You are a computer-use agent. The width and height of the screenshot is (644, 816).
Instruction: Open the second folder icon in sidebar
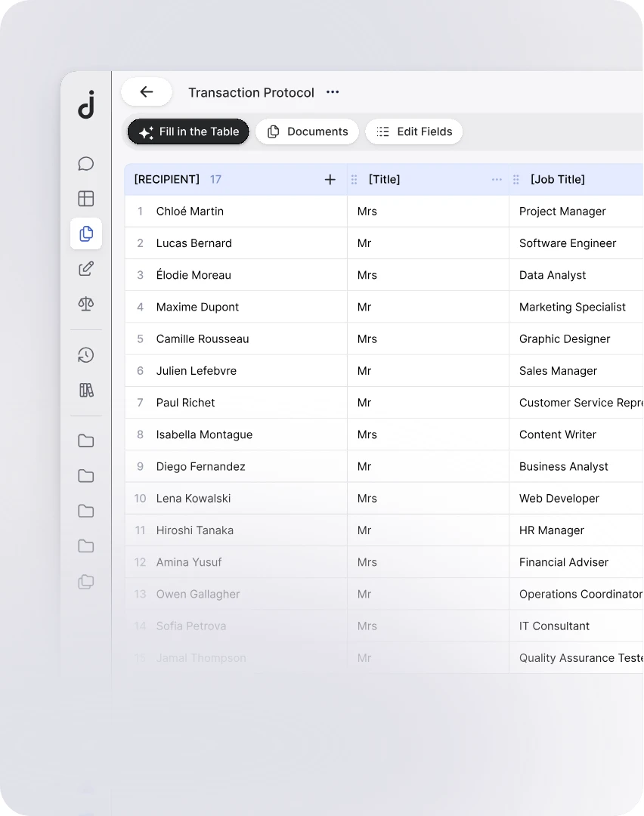pos(86,476)
